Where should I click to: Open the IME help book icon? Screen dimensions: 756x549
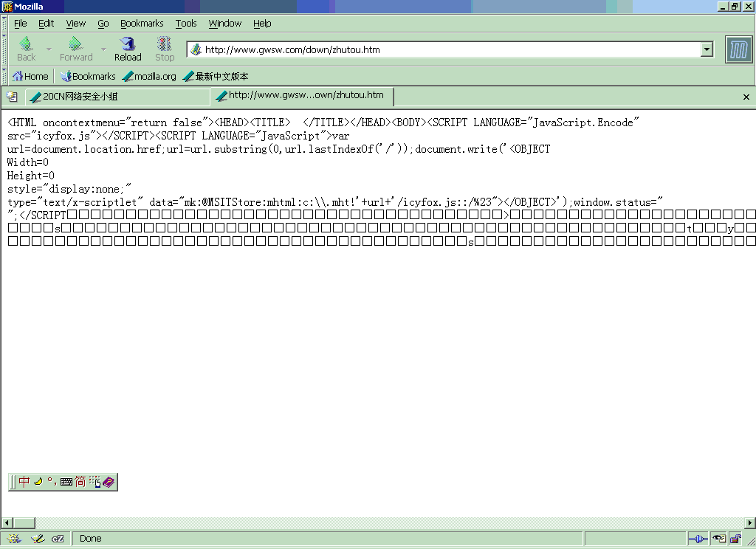coord(109,482)
